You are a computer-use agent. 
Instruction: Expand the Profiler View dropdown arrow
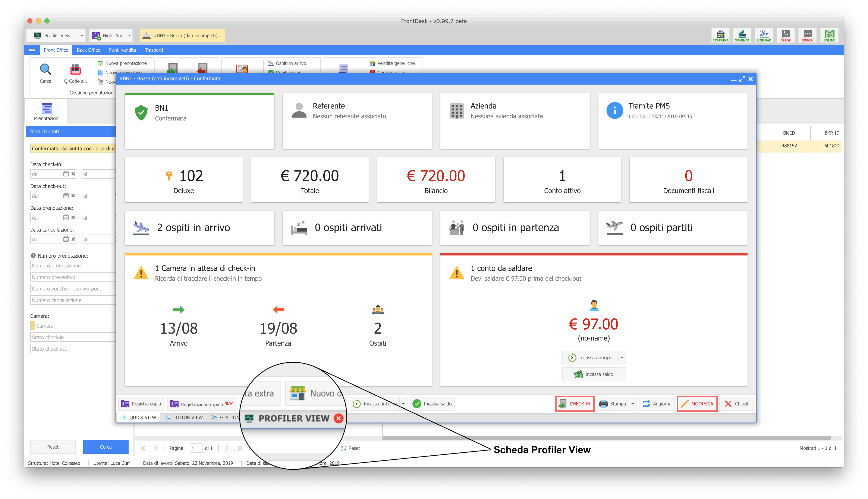point(82,35)
